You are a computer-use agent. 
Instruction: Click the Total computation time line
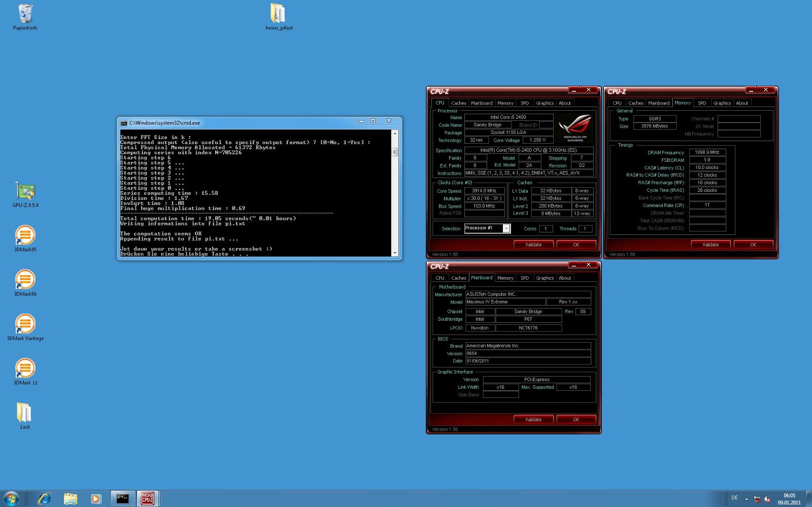point(208,218)
